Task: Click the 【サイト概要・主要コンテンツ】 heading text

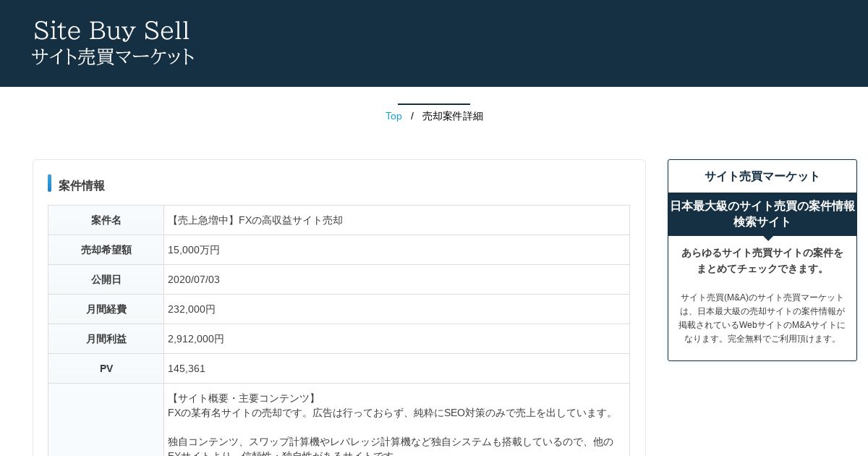Action: point(244,398)
